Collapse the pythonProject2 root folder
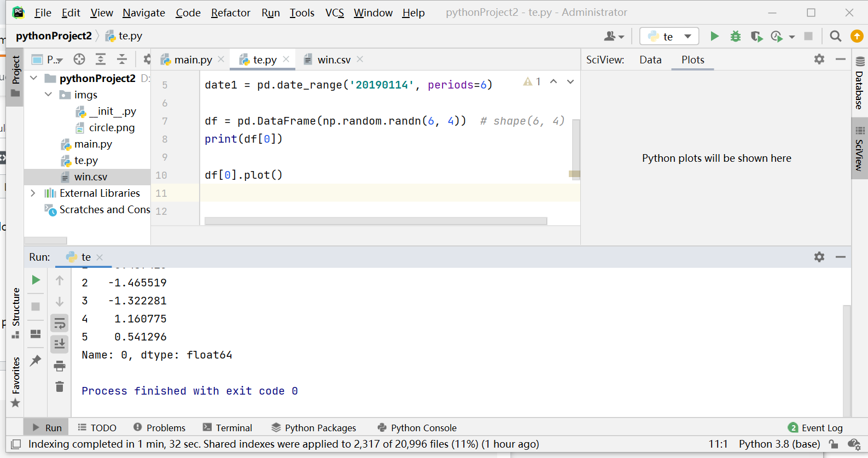868x458 pixels. coord(34,78)
